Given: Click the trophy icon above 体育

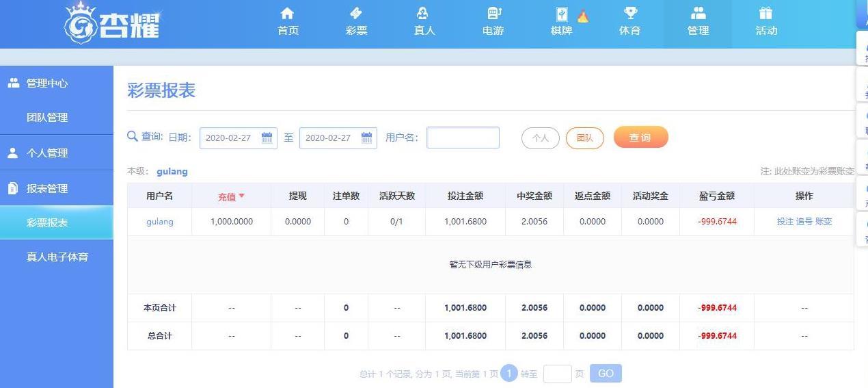Looking at the screenshot, I should 630,13.
